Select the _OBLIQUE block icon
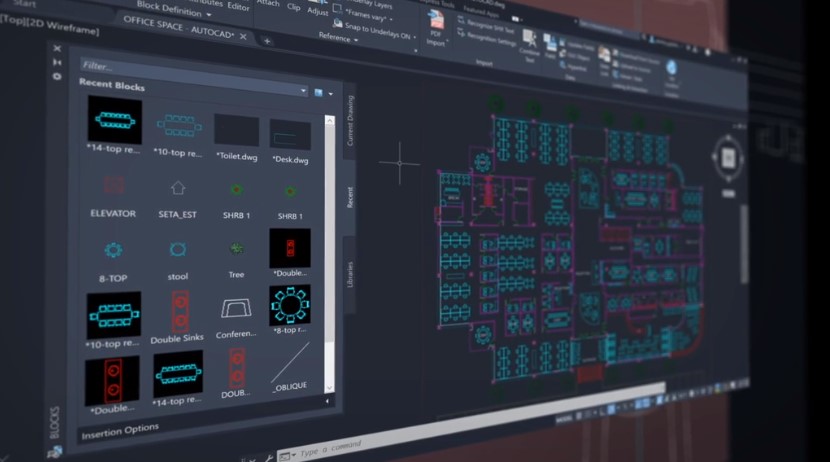 (x=290, y=363)
